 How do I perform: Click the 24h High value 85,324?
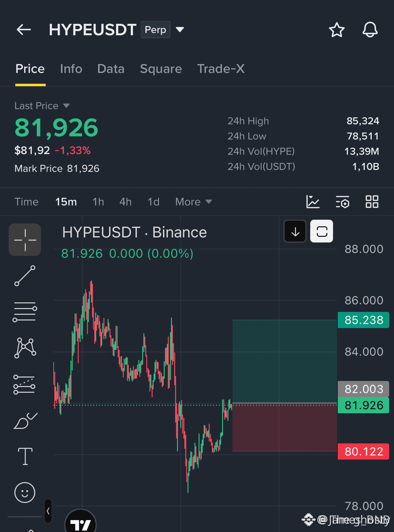[x=363, y=121]
